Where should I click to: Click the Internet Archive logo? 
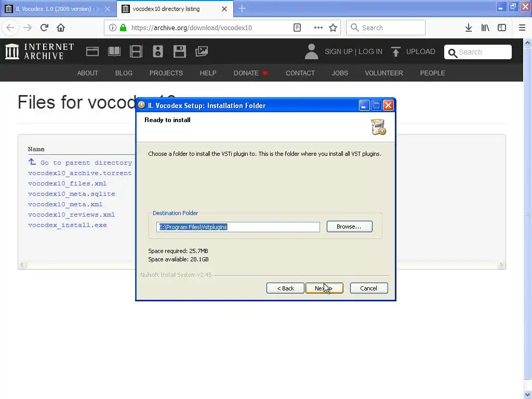coord(39,51)
